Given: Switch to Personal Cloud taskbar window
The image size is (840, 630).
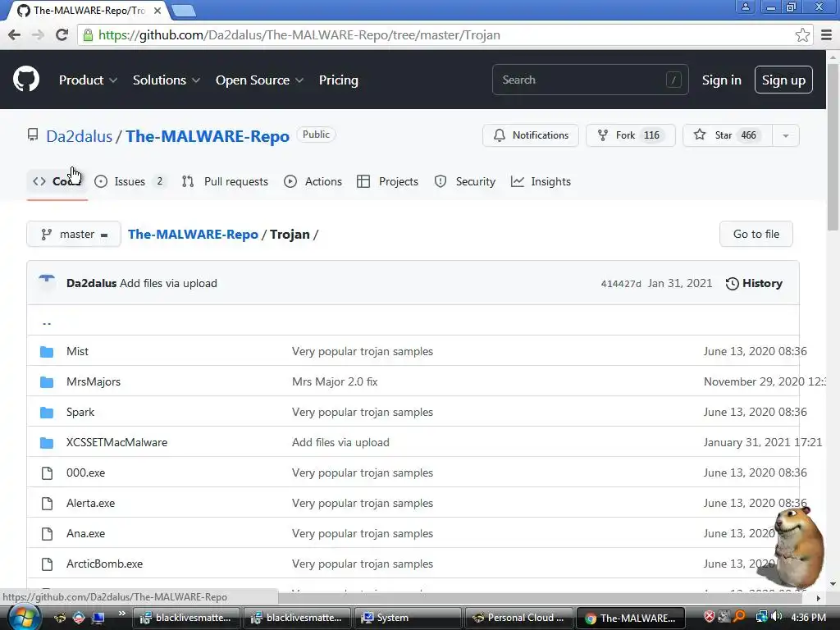Looking at the screenshot, I should pos(518,618).
